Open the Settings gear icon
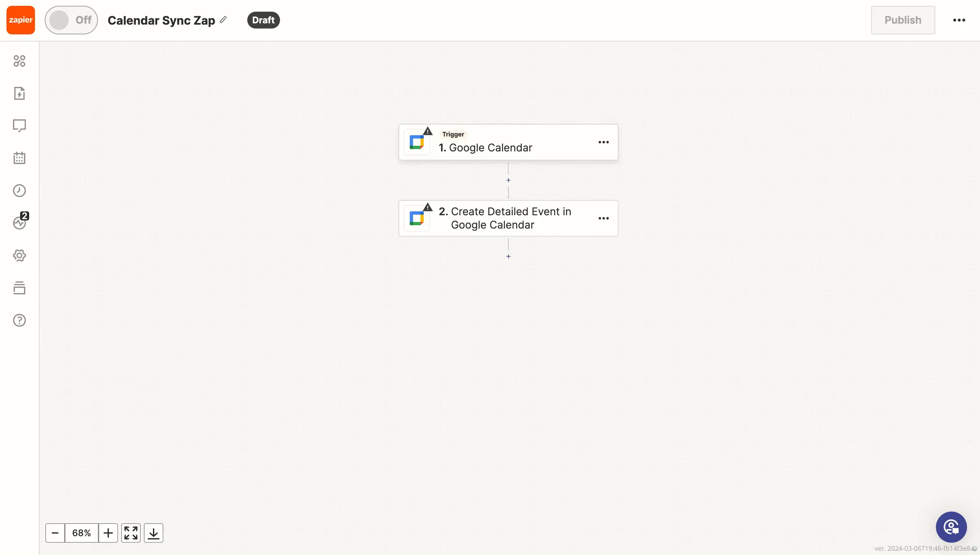 pos(19,255)
